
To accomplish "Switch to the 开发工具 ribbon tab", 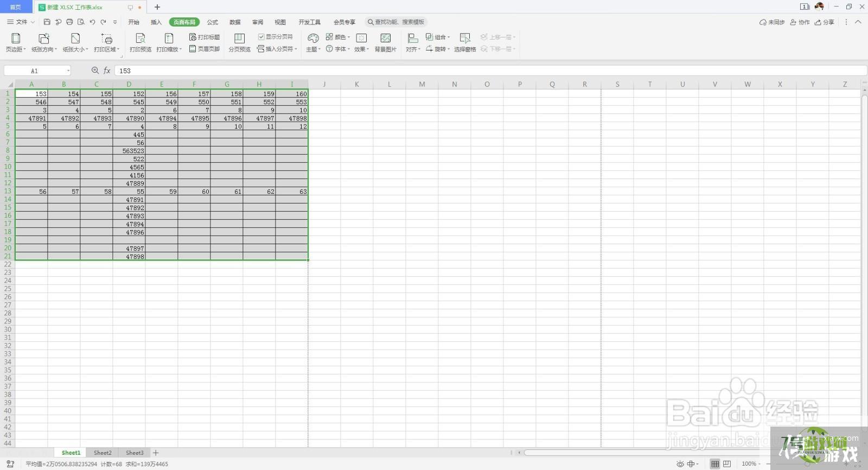I will pyautogui.click(x=310, y=22).
